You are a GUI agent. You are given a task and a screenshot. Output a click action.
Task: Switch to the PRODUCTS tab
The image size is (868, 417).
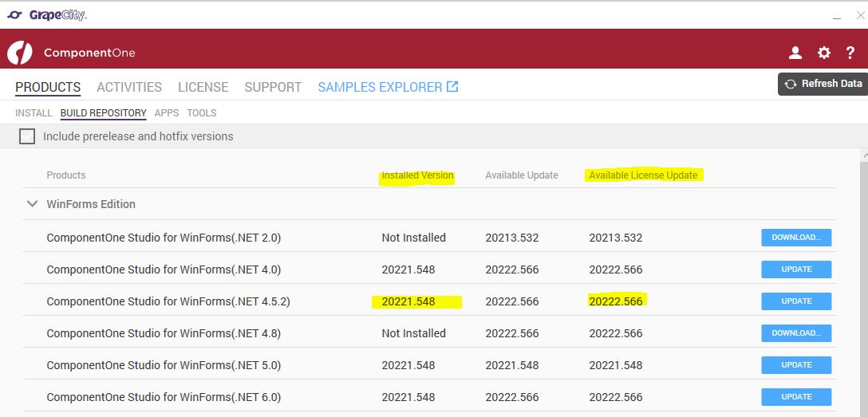point(48,88)
